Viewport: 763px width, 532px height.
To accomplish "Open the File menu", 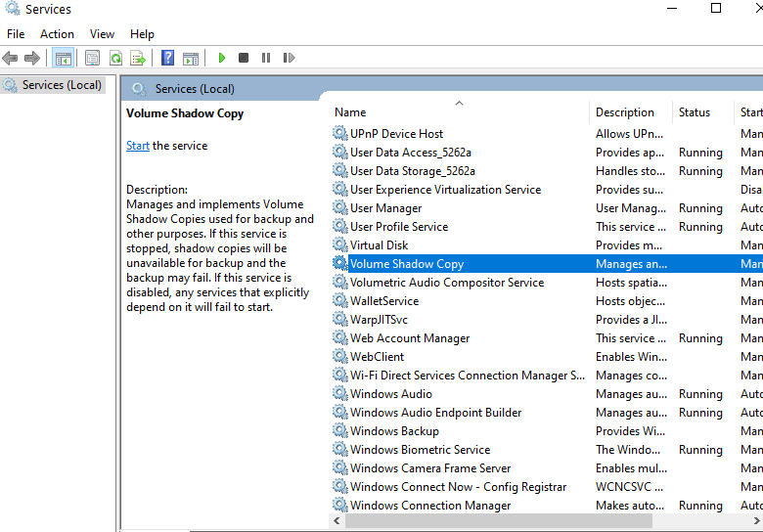I will (16, 34).
